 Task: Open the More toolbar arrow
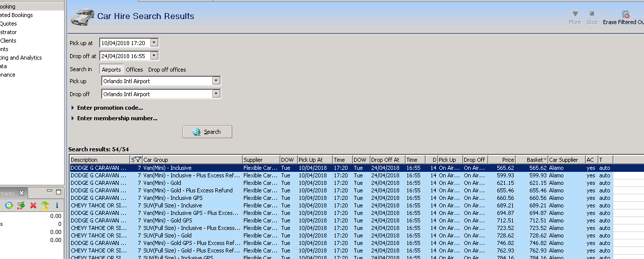click(575, 14)
